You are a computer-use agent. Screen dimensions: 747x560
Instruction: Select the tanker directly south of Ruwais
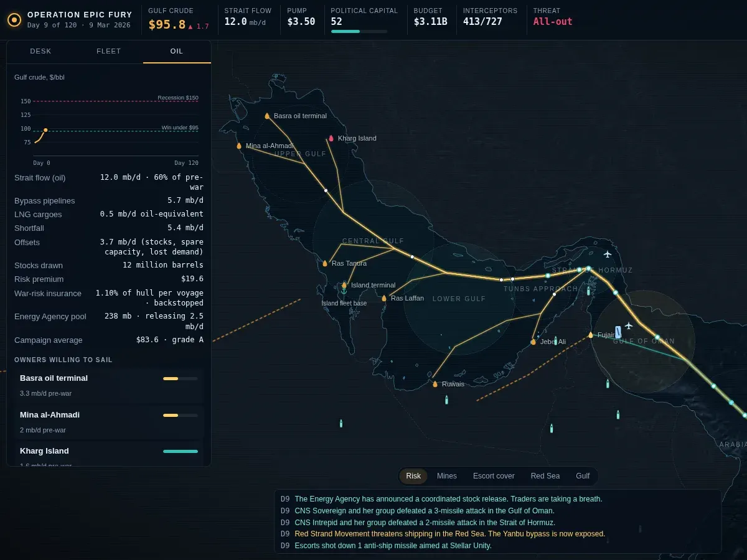(446, 399)
